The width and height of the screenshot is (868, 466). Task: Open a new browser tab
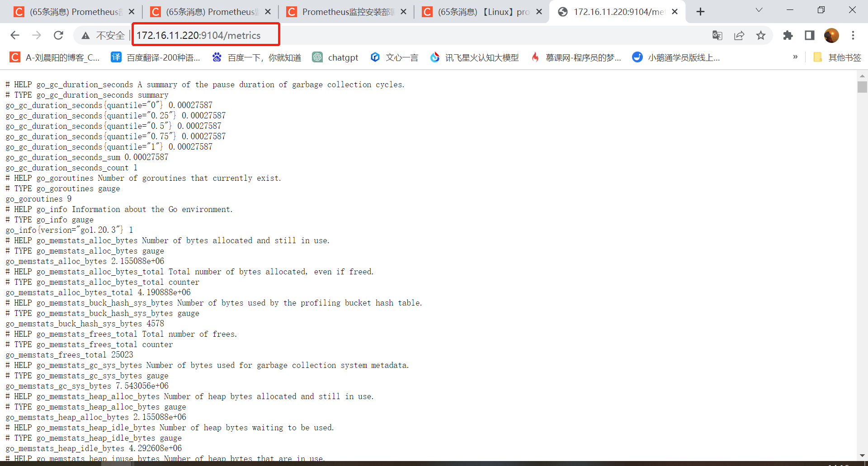click(x=700, y=12)
